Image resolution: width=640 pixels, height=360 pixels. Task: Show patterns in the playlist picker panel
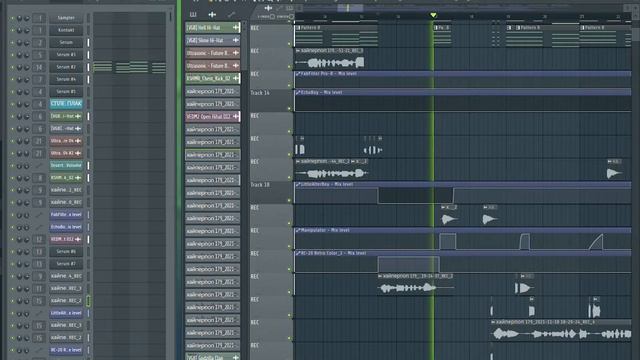coord(193,15)
